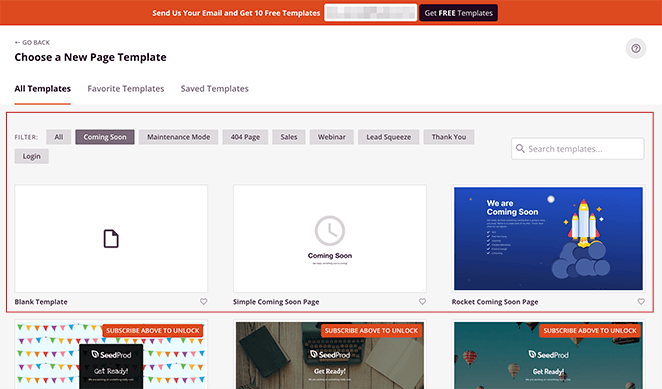Filter templates by Sales
This screenshot has height=389, width=662.
coord(289,137)
